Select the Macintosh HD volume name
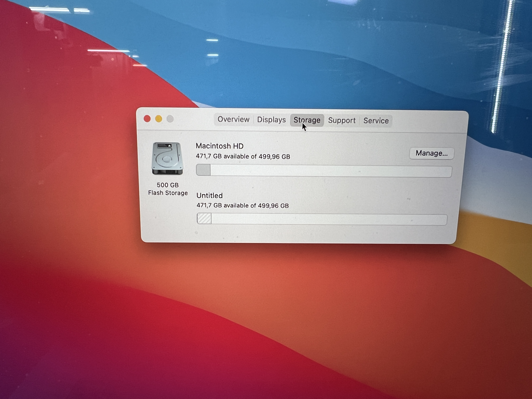The width and height of the screenshot is (532, 399). coord(219,146)
